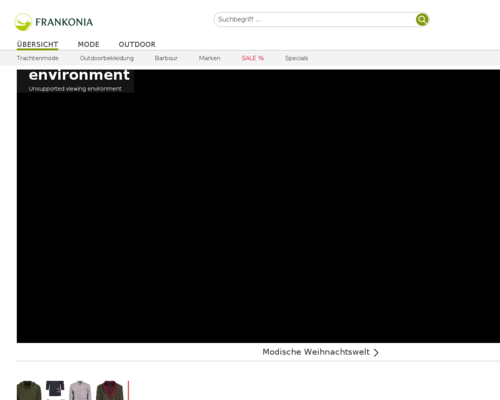Open the Trachtenmode category

pos(38,58)
